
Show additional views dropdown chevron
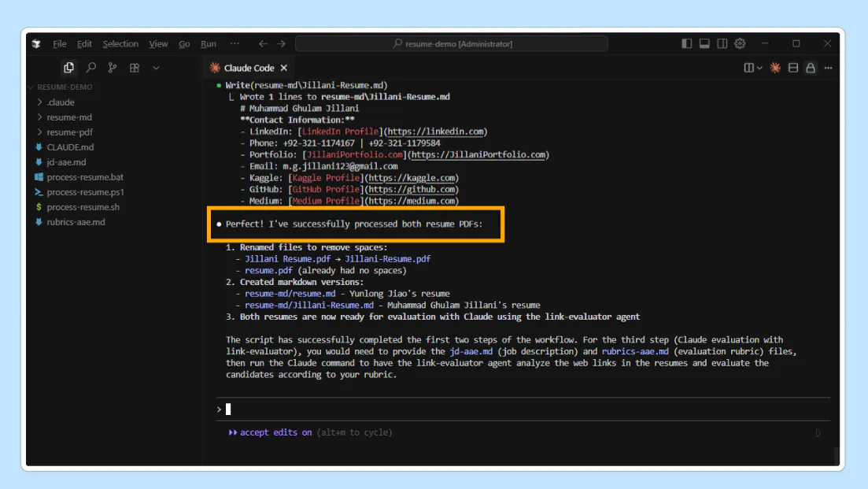(156, 68)
